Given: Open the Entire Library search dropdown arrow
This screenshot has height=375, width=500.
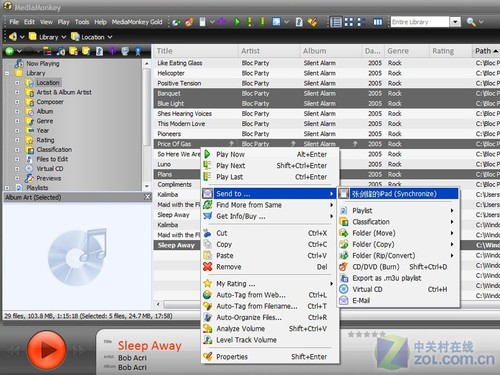Looking at the screenshot, I should (x=455, y=22).
